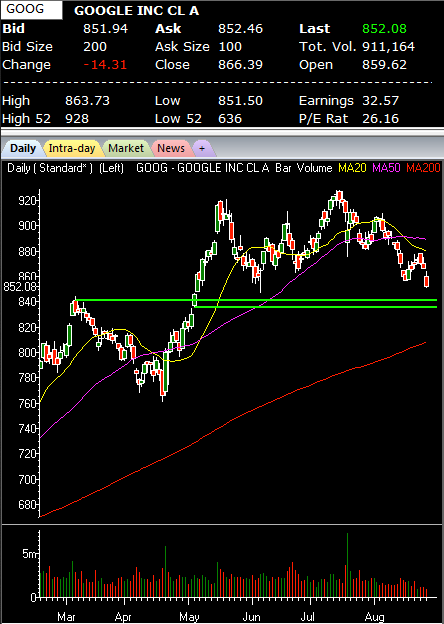
Task: Add a new tab with the plus tab
Action: pyautogui.click(x=202, y=148)
